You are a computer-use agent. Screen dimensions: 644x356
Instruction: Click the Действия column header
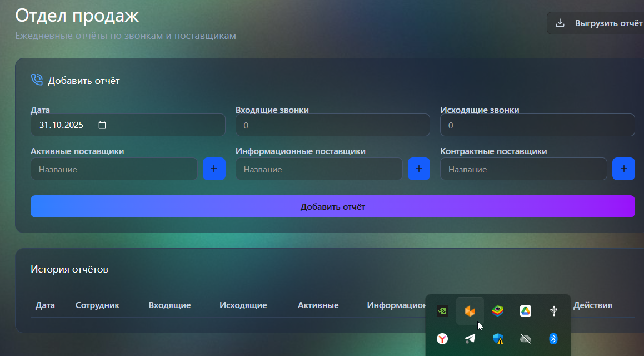pos(593,305)
